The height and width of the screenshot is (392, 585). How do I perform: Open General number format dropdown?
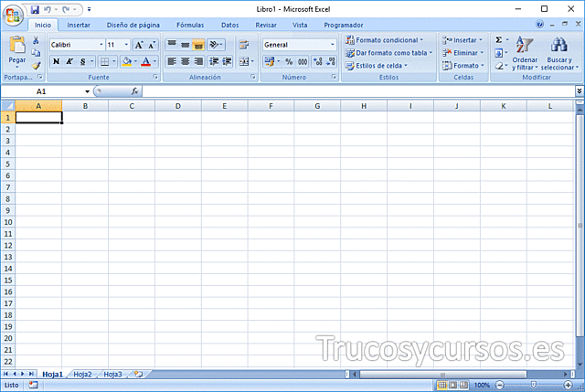[333, 45]
